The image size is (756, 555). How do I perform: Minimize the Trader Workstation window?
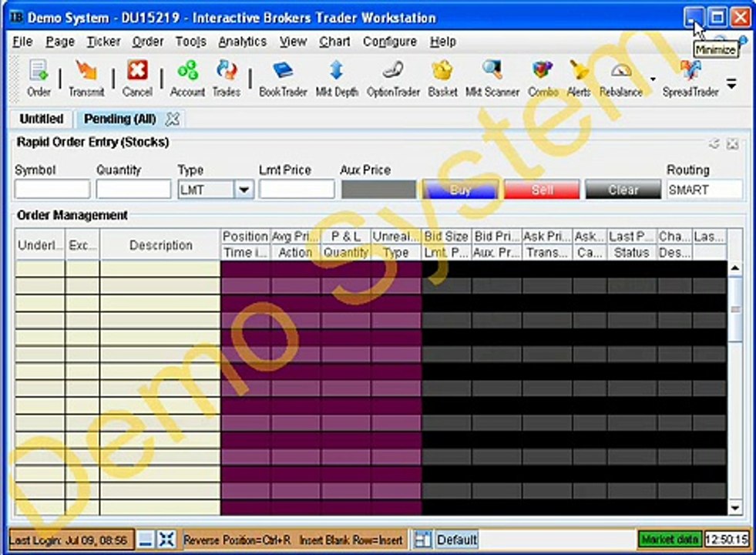click(694, 18)
